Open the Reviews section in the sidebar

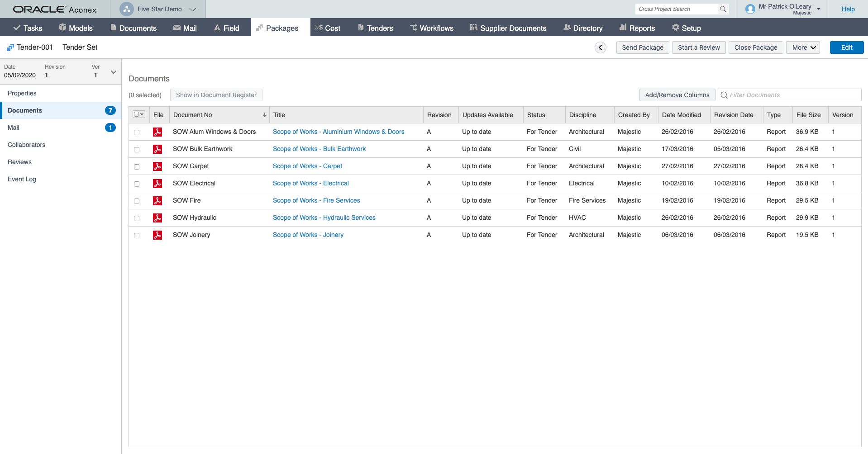click(19, 162)
